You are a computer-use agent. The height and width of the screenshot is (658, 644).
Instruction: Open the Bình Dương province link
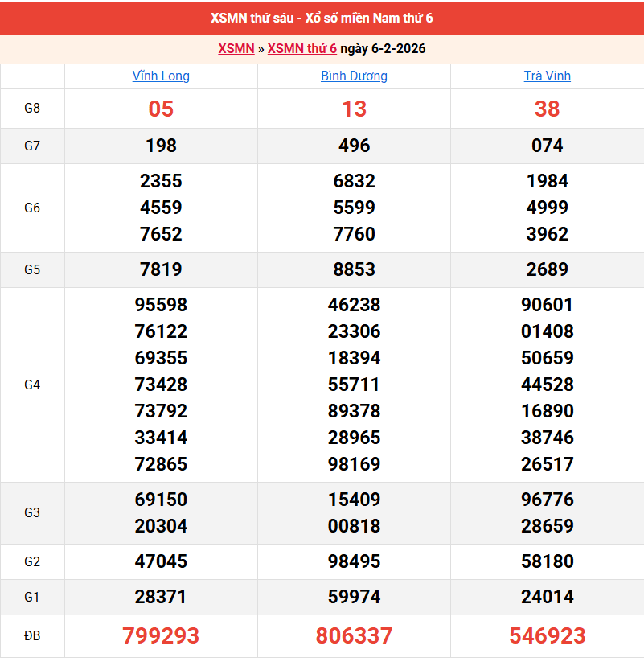click(354, 76)
